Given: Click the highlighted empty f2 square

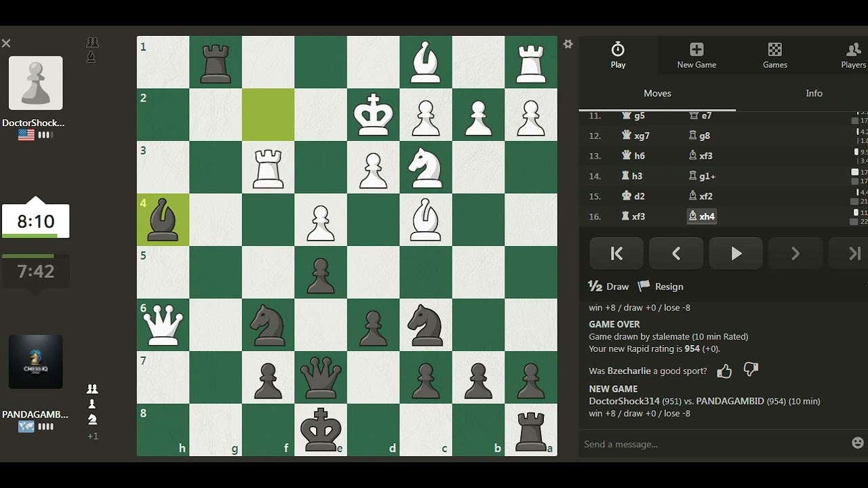Looking at the screenshot, I should tap(269, 115).
